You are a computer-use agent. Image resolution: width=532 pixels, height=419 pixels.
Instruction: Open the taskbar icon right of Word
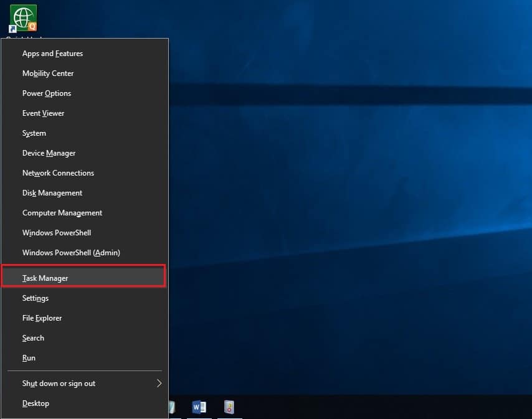[229, 407]
